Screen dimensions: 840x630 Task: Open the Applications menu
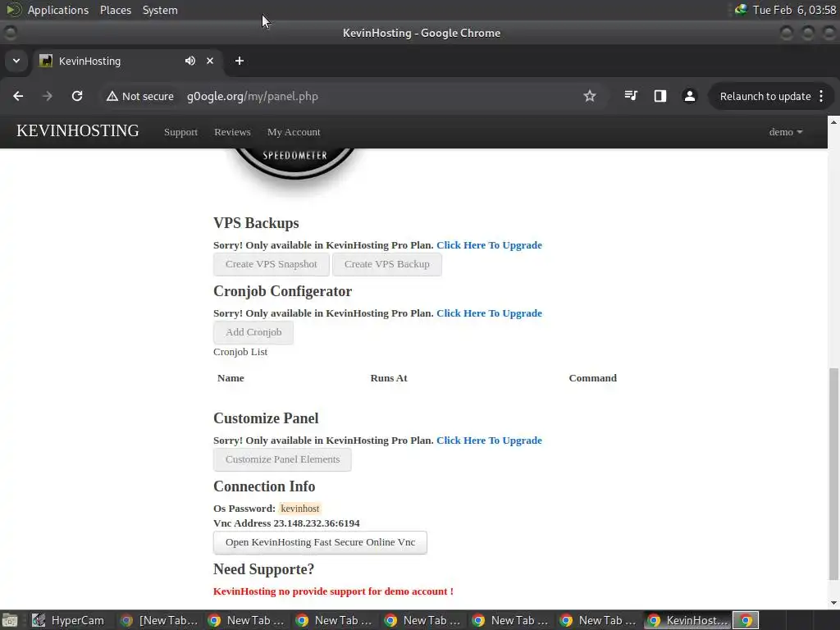(58, 10)
